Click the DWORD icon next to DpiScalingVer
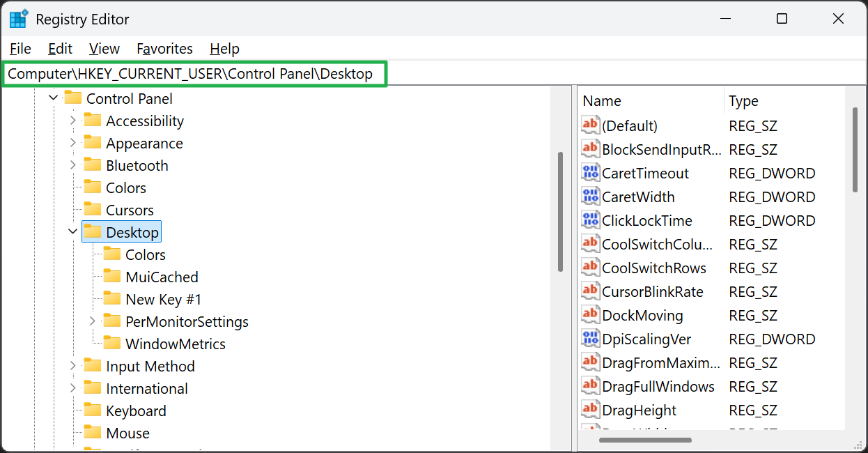 tap(590, 339)
